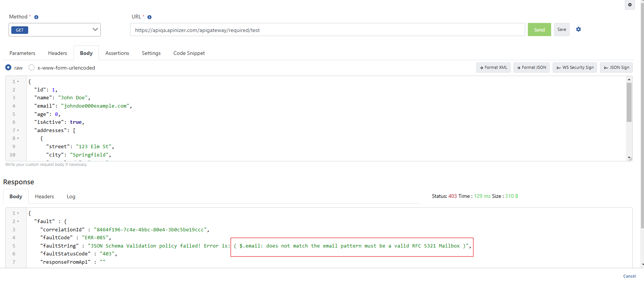Click the Method info icon
This screenshot has height=281, width=644.
[36, 17]
